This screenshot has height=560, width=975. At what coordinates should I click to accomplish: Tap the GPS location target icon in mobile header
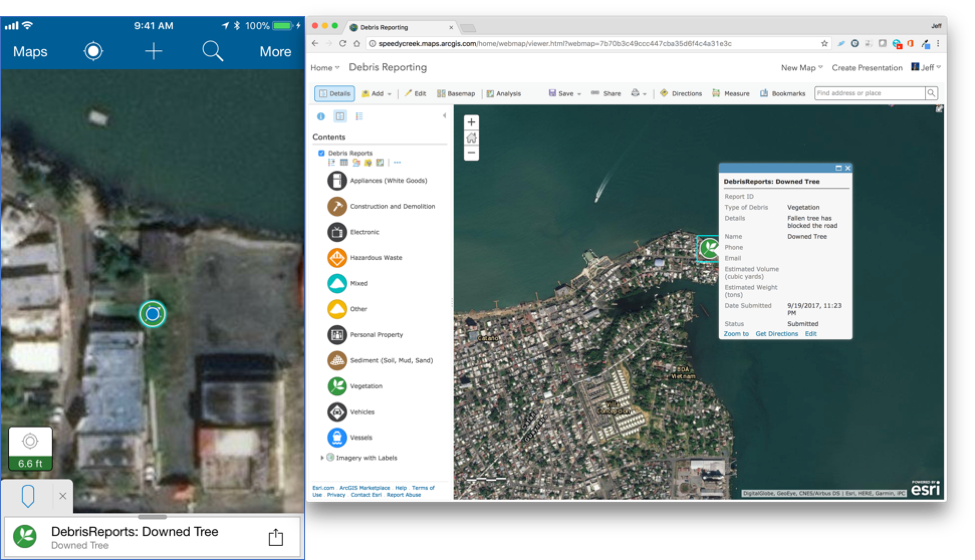click(x=93, y=51)
